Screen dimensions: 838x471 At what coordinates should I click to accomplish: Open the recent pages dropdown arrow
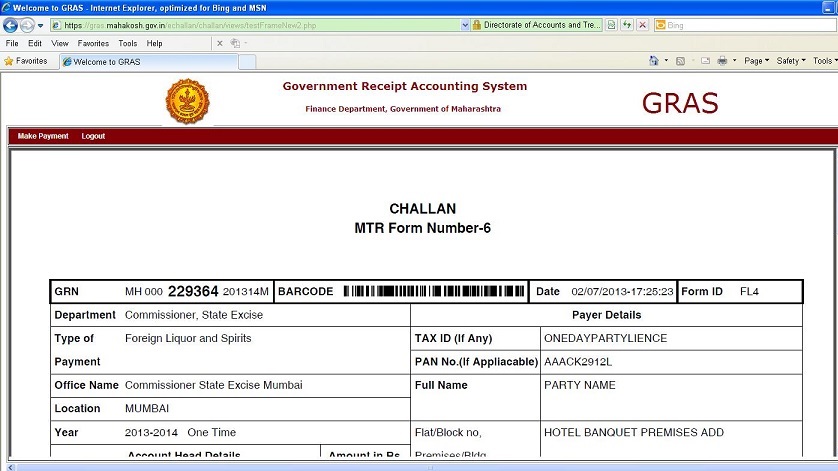41,25
